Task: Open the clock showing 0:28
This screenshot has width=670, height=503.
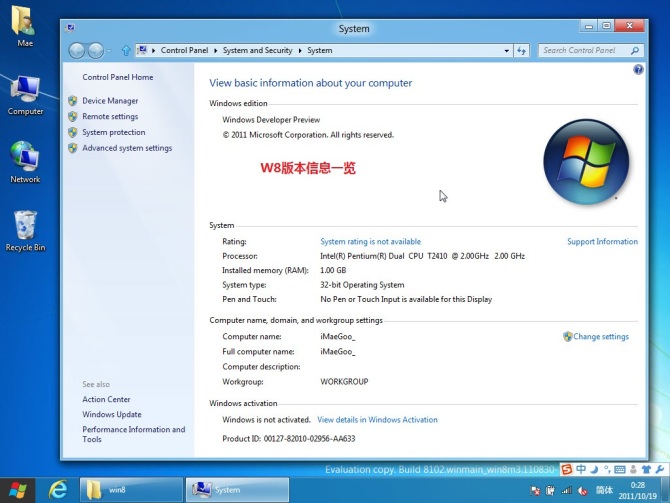Action: [x=638, y=490]
